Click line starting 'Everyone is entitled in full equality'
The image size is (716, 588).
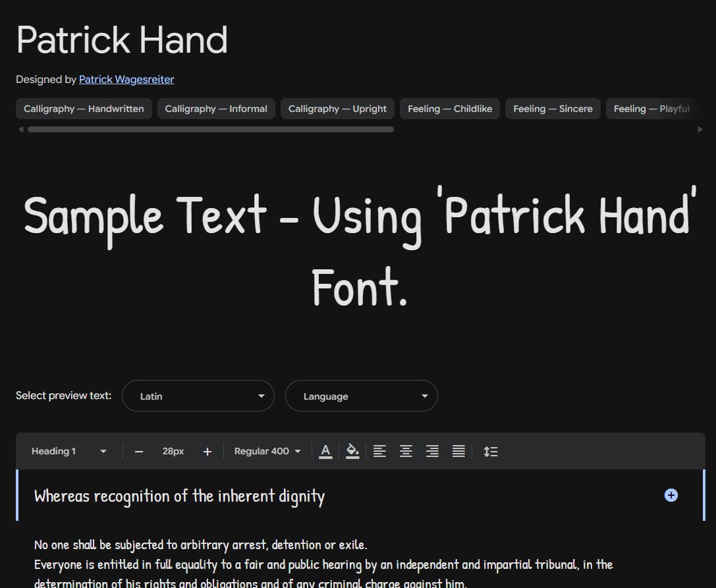click(323, 565)
